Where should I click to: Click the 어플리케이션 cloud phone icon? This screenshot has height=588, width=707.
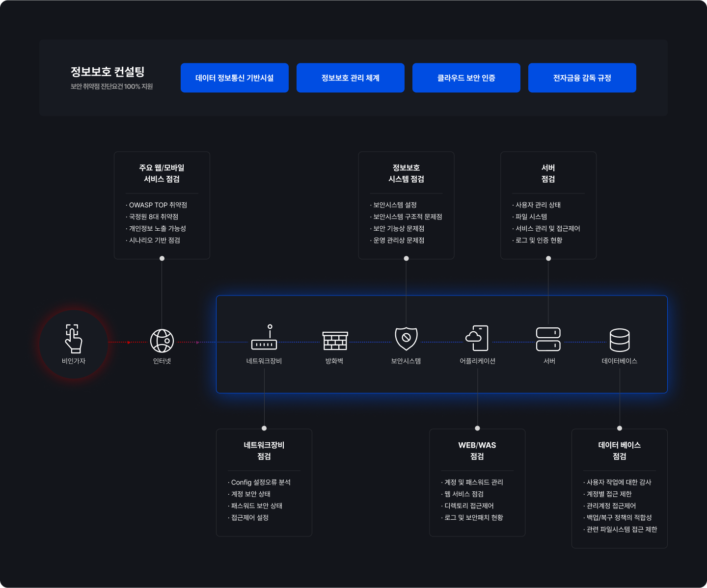click(x=477, y=338)
